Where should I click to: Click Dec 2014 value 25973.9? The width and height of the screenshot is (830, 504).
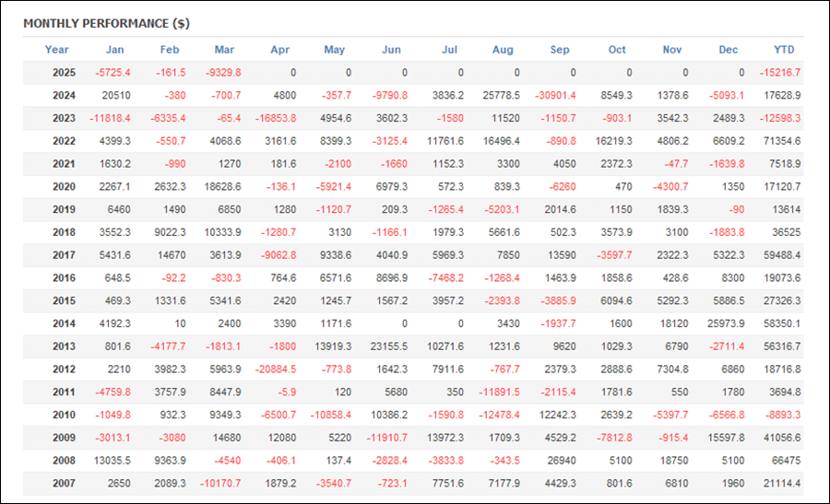(x=726, y=323)
